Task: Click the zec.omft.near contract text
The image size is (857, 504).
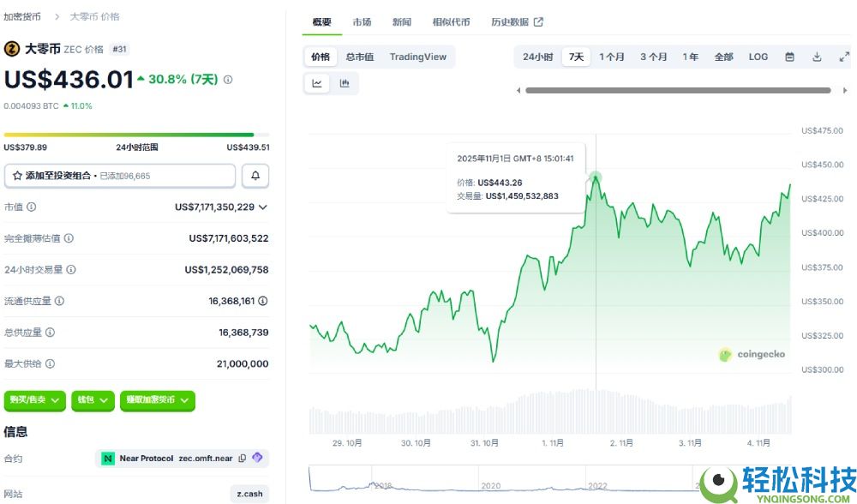Action: 206,458
